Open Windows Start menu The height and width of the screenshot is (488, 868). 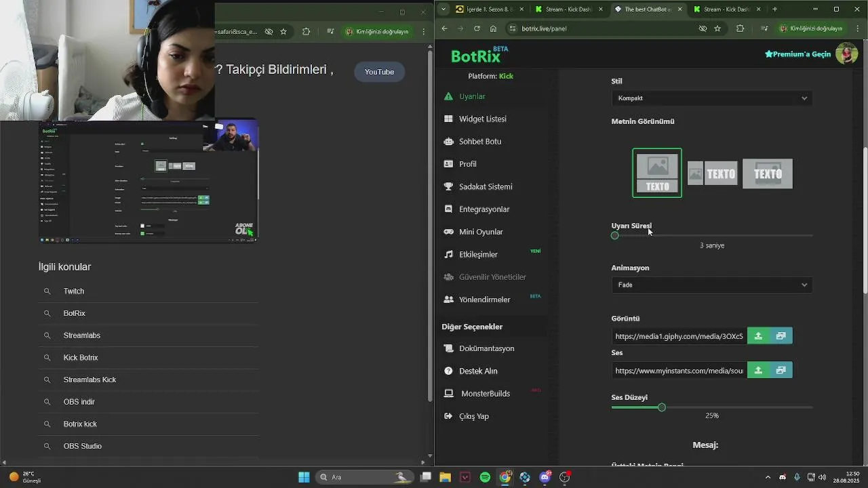(x=304, y=477)
